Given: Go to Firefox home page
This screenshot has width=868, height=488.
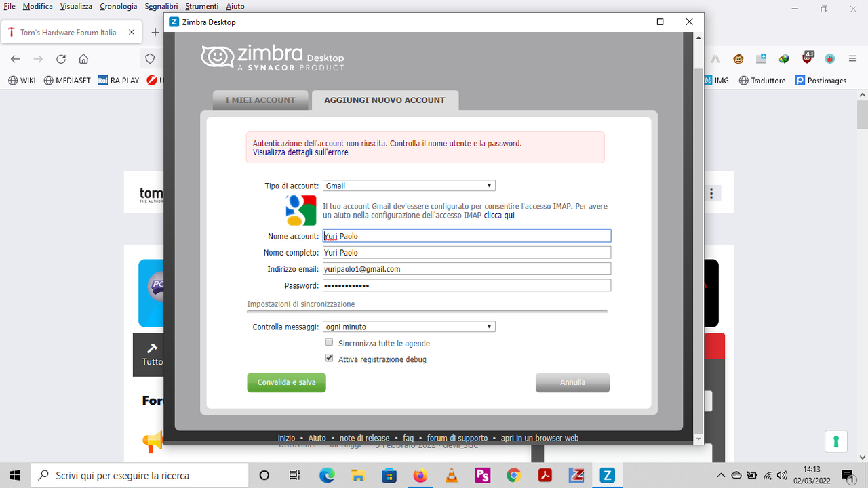Looking at the screenshot, I should tap(83, 59).
